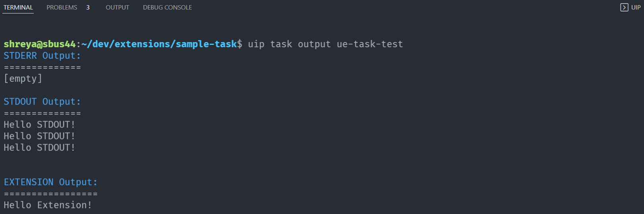644x214 pixels.
Task: Click the problems count badge showing 3
Action: [88, 8]
